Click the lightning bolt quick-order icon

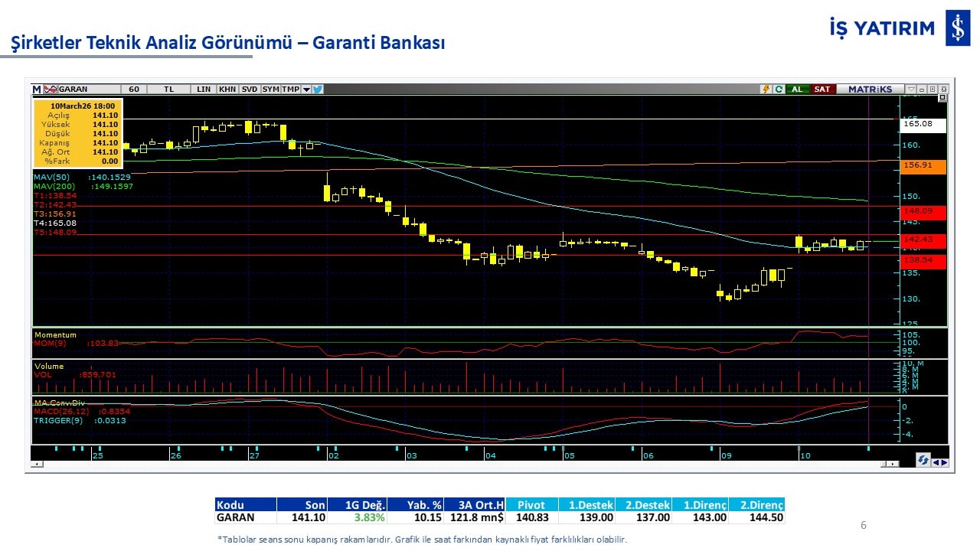(765, 90)
